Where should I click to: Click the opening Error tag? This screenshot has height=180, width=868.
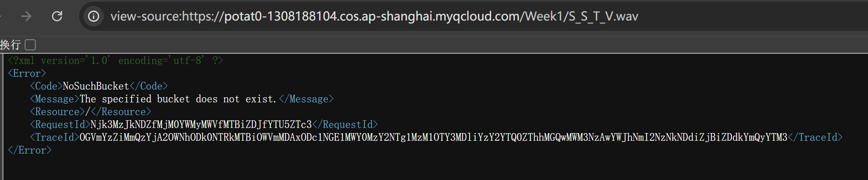[27, 73]
